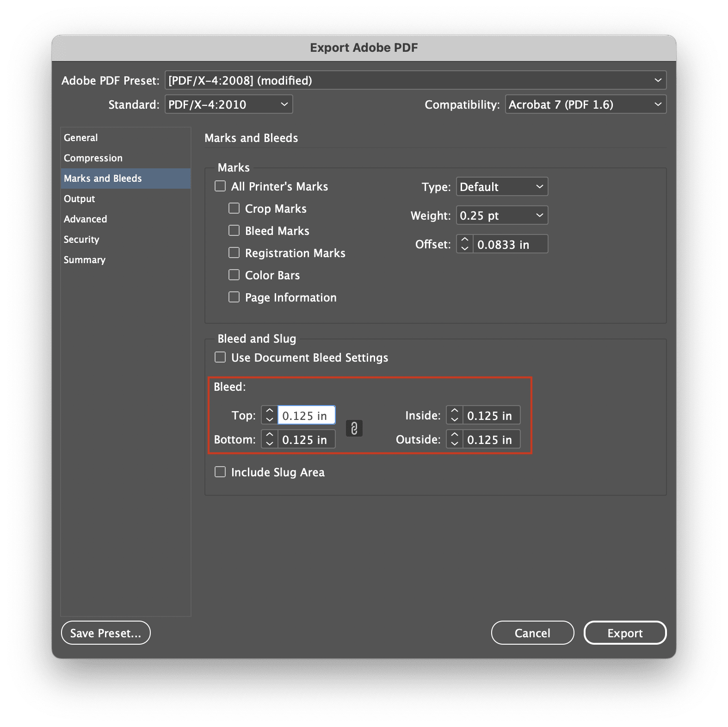Decrease marks Offset with down arrow

(x=465, y=248)
